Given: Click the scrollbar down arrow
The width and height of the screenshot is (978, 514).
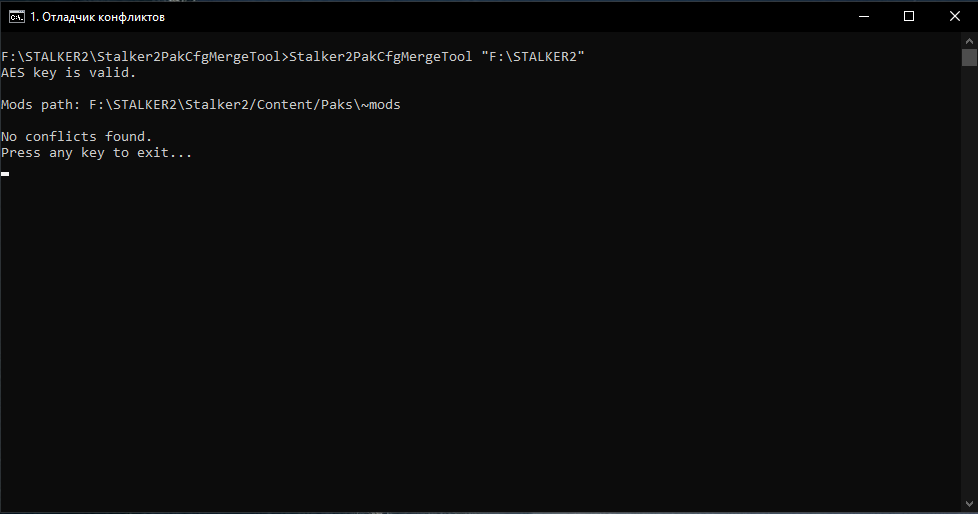Looking at the screenshot, I should 969,503.
